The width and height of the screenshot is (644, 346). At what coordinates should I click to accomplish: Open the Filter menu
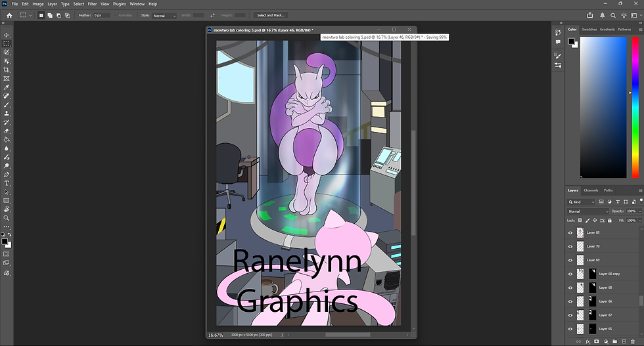[x=92, y=4]
